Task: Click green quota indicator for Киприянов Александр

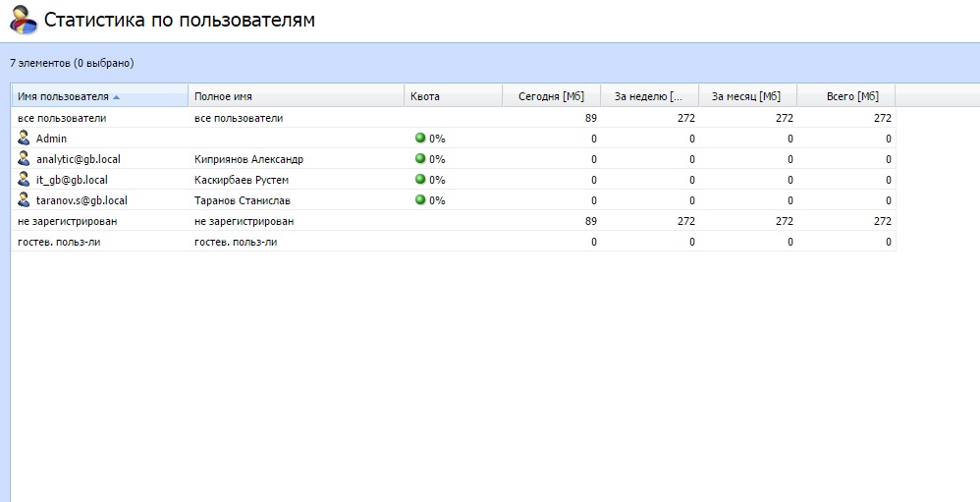Action: (420, 158)
